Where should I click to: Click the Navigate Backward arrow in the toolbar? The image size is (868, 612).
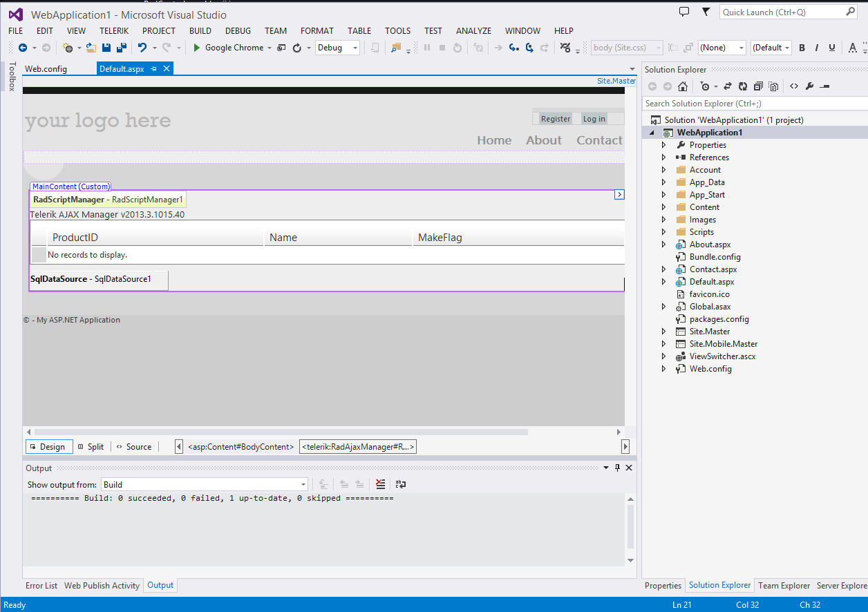coord(23,48)
